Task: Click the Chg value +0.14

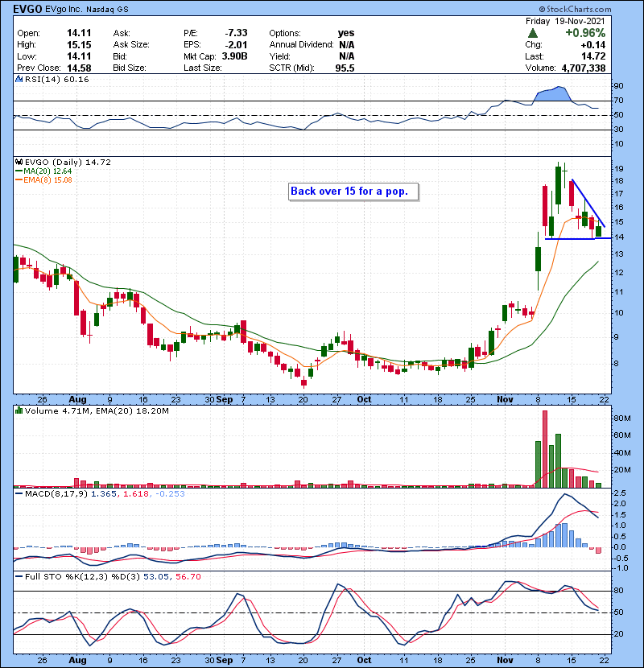Action: pyautogui.click(x=592, y=45)
